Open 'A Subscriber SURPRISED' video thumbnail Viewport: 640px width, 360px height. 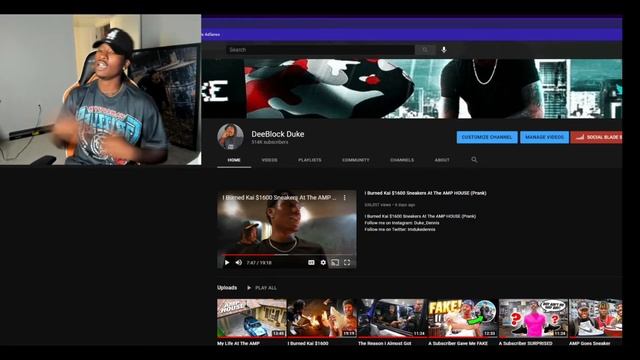pos(533,318)
